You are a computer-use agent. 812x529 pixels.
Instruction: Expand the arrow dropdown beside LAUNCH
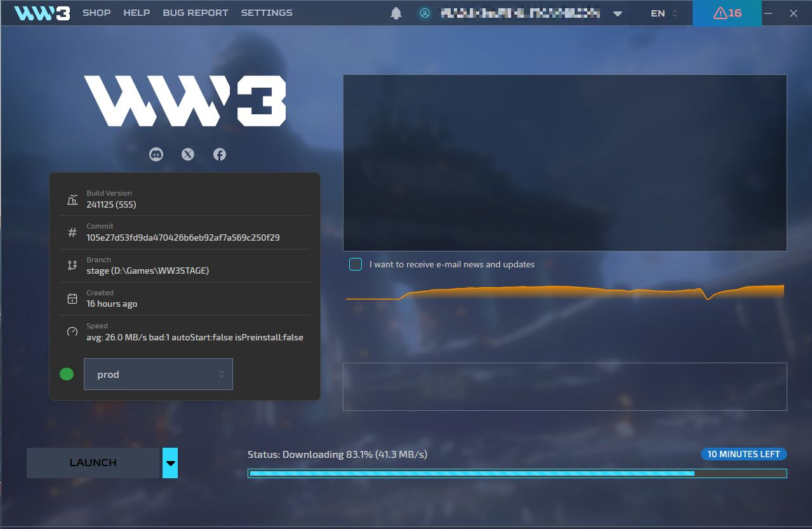(x=170, y=463)
